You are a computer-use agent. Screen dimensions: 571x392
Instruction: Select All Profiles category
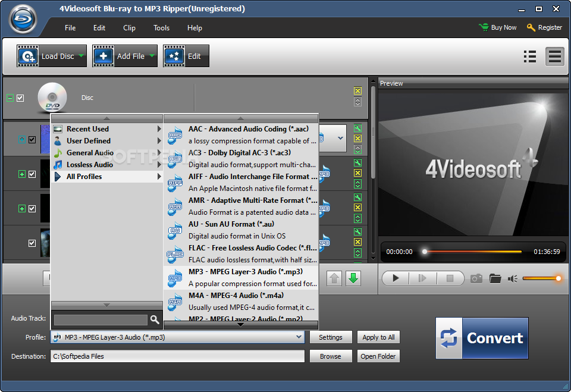pyautogui.click(x=106, y=177)
